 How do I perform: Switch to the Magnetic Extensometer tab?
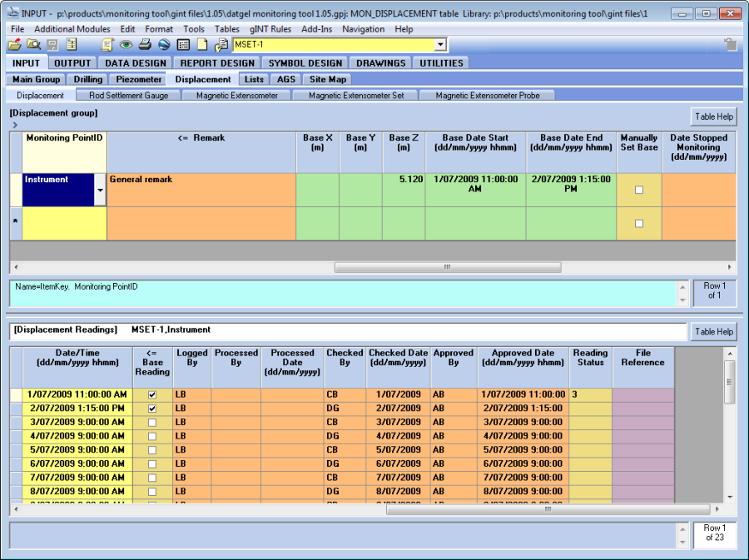(237, 96)
